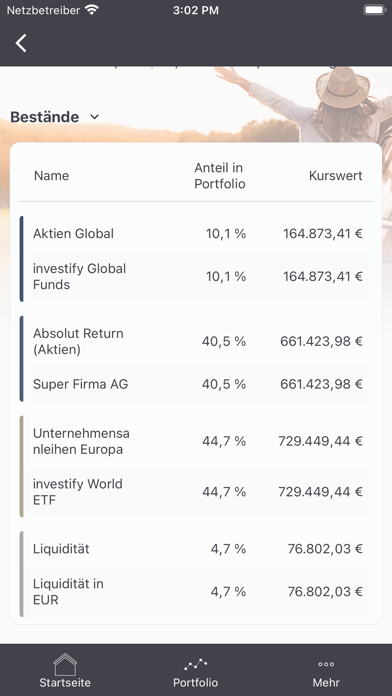Image resolution: width=392 pixels, height=696 pixels.
Task: Select the Bestände heading label
Action: (x=44, y=117)
